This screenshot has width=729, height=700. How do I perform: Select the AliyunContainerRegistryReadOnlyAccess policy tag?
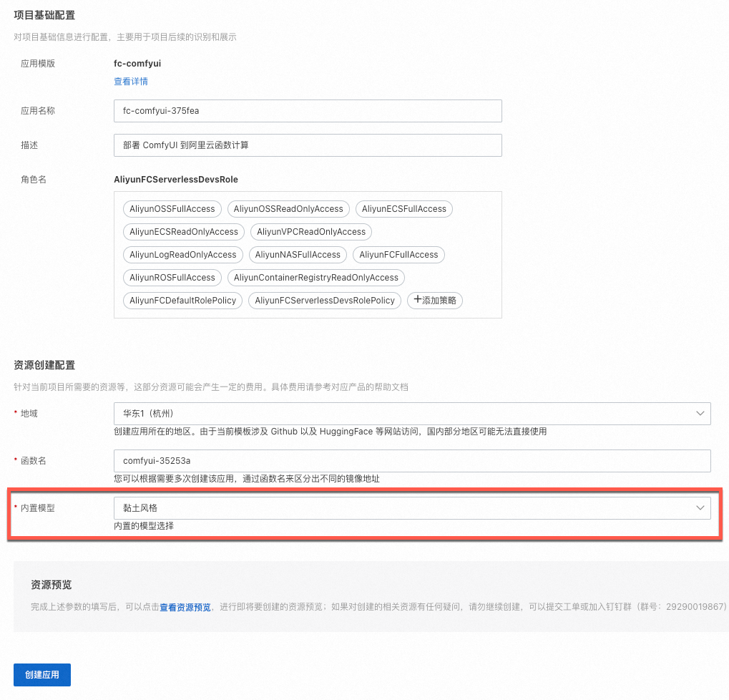[316, 277]
